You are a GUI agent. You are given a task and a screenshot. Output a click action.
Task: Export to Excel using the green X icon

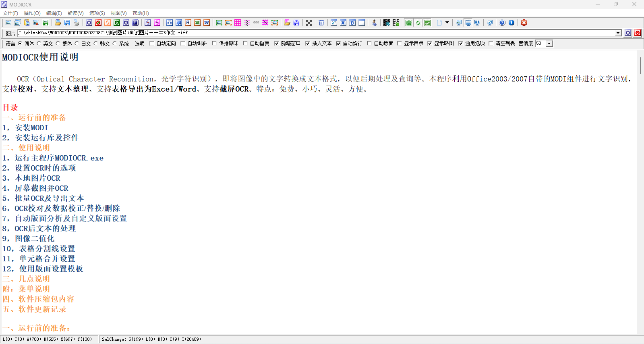click(x=197, y=23)
